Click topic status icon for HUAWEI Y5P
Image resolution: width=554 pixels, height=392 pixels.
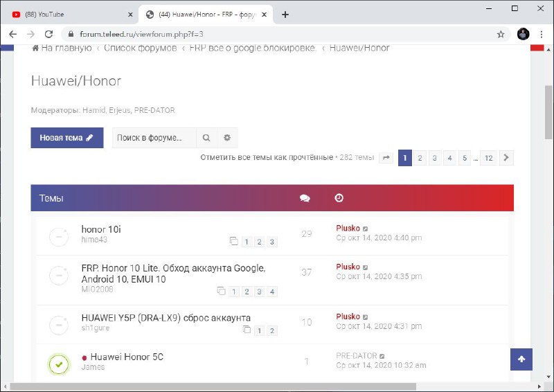click(x=59, y=325)
